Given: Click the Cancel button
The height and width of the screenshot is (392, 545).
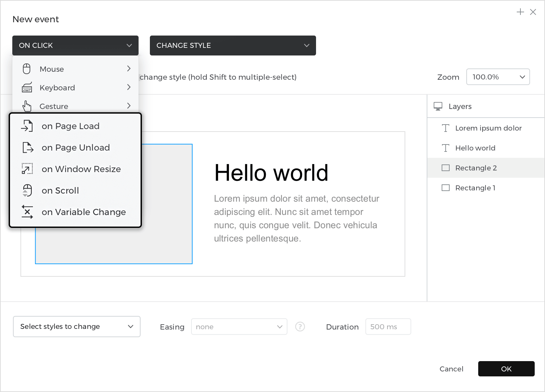Looking at the screenshot, I should tap(451, 369).
